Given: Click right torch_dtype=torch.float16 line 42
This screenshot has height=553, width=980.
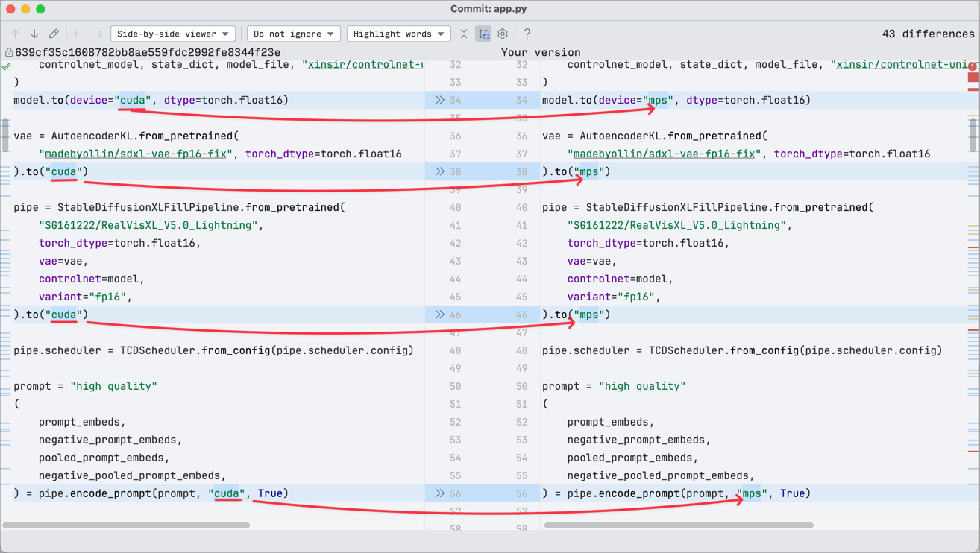Looking at the screenshot, I should pos(649,243).
